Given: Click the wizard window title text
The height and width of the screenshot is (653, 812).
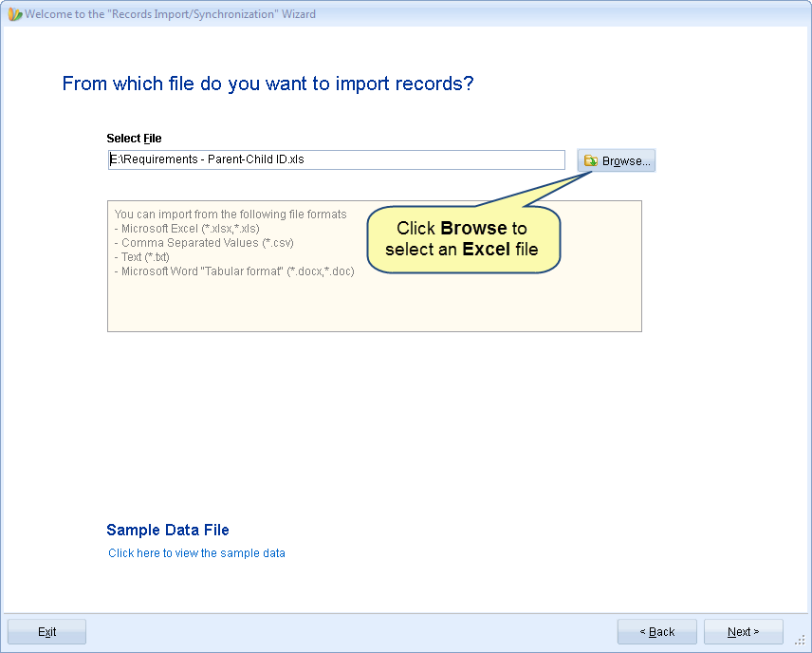Looking at the screenshot, I should (x=171, y=14).
